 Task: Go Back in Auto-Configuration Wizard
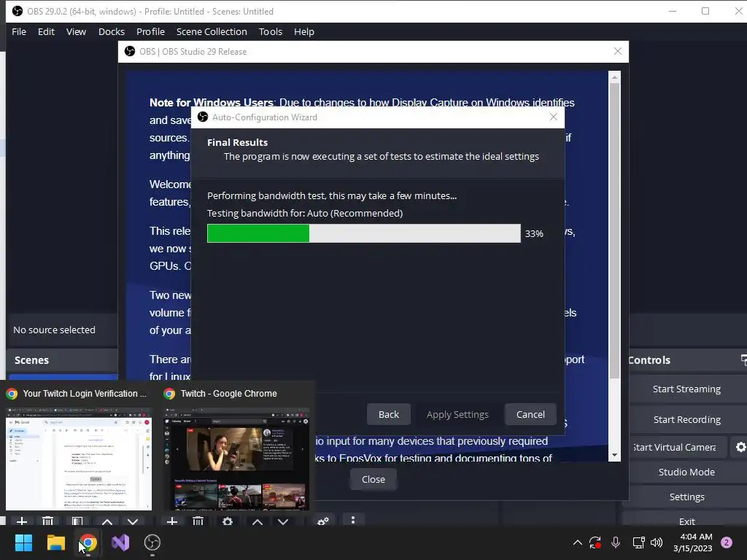point(389,414)
